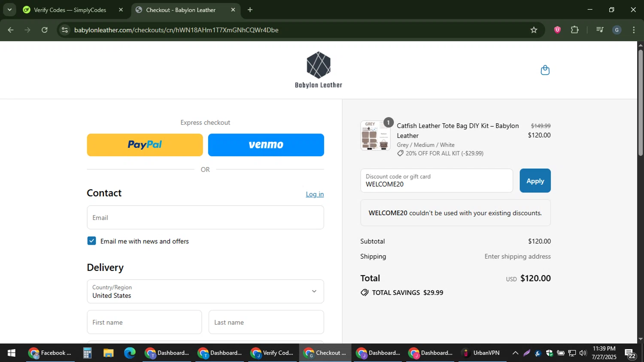The image size is (644, 362).
Task: Reload the checkout page
Action: pyautogui.click(x=45, y=30)
